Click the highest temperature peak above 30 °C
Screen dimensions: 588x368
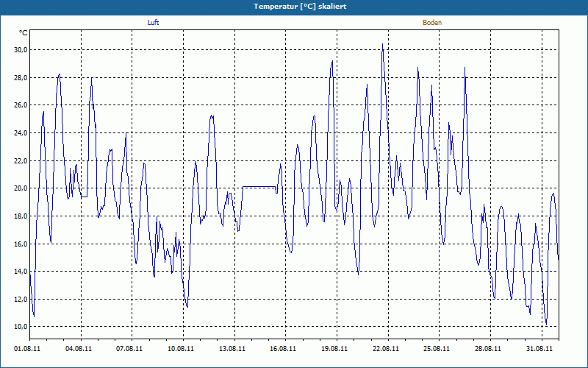382,44
